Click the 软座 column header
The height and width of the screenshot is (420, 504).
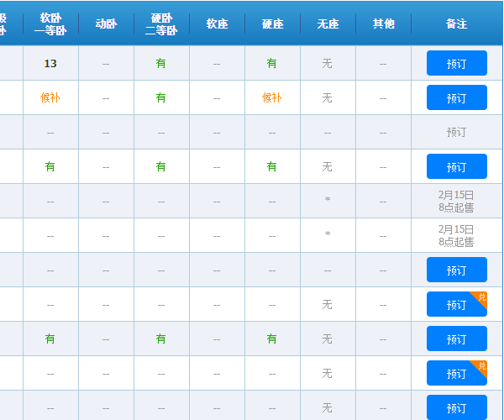[x=217, y=24]
